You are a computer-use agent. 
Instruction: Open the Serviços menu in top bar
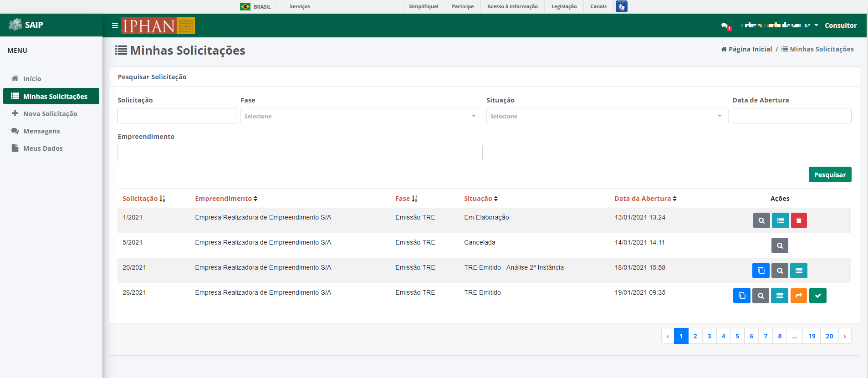pyautogui.click(x=300, y=6)
